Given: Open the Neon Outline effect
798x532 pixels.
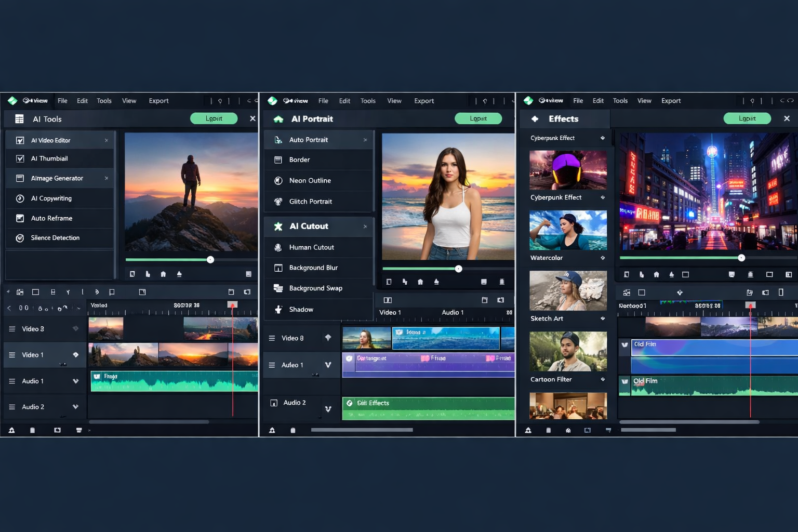Looking at the screenshot, I should coord(310,180).
